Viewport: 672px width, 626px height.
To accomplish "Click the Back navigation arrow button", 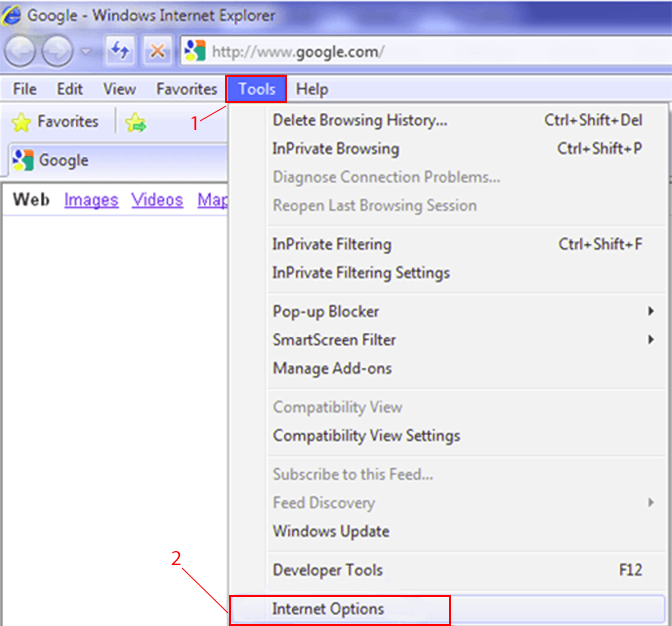I will [x=20, y=51].
